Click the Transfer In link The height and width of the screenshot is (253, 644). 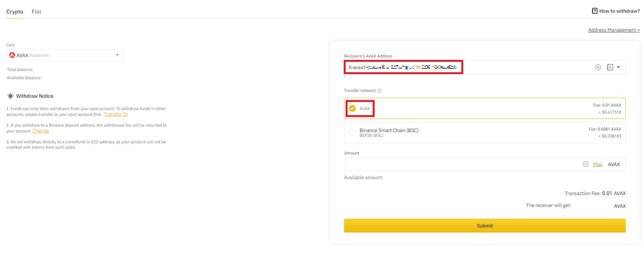(116, 114)
